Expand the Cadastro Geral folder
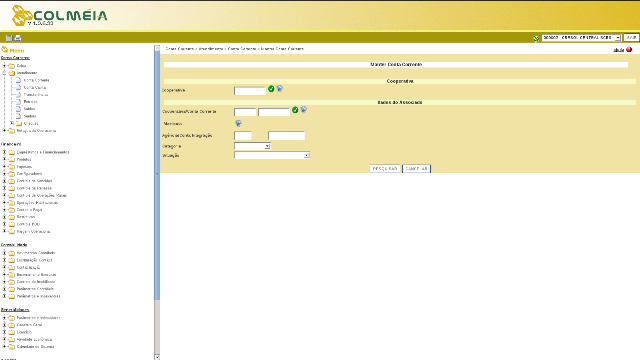 tap(4, 324)
